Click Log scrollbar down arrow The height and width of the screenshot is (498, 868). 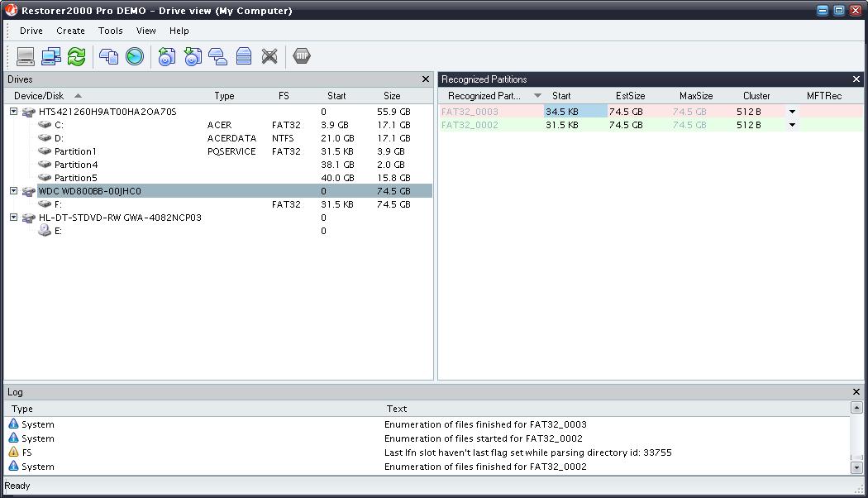point(856,467)
